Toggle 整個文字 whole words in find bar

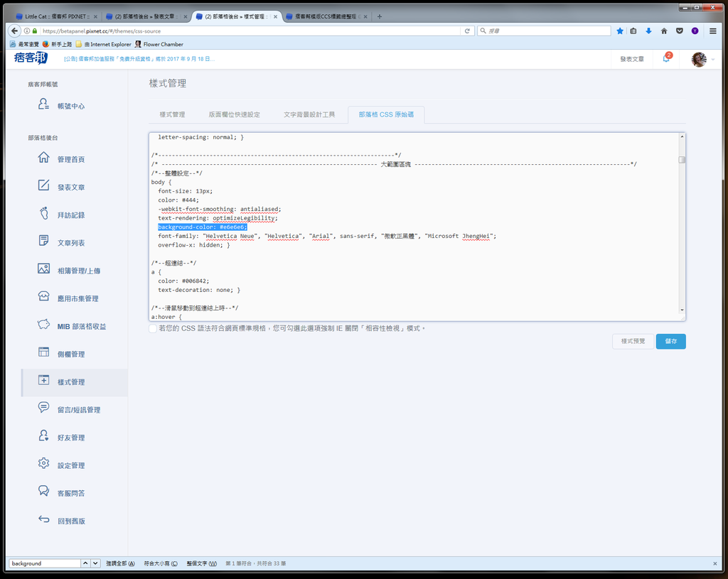(201, 563)
